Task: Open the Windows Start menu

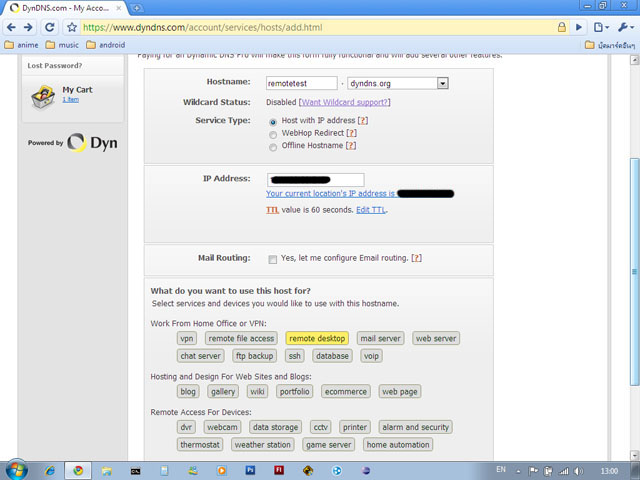Action: coord(16,470)
